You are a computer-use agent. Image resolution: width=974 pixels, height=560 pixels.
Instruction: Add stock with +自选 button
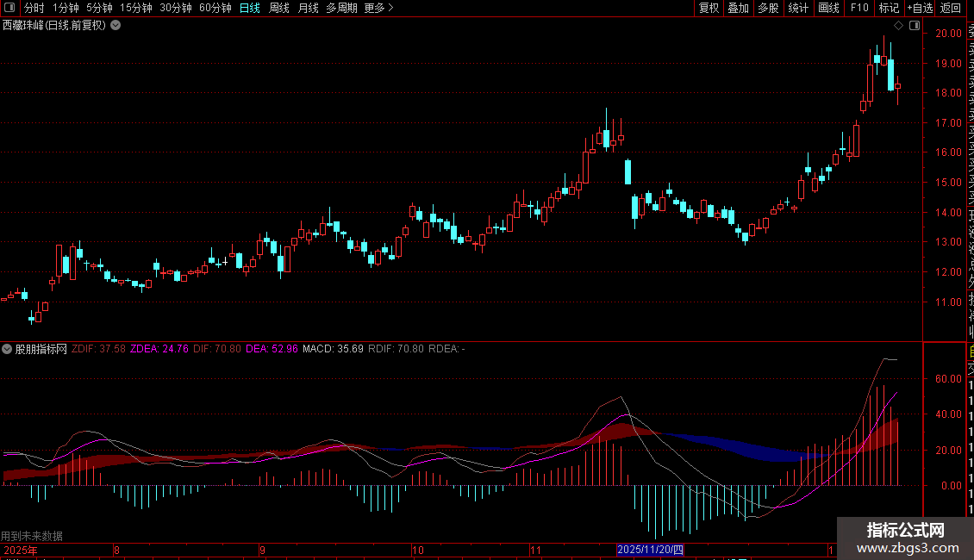[919, 8]
